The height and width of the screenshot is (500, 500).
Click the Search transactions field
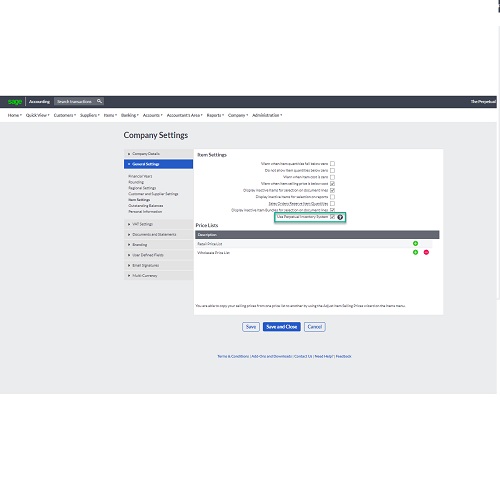pos(75,101)
